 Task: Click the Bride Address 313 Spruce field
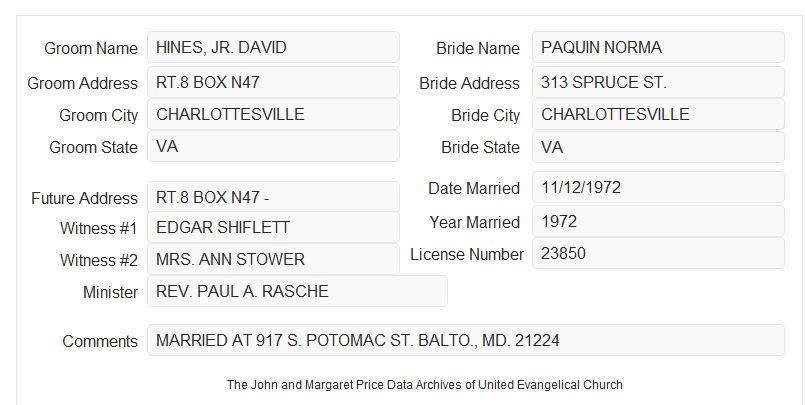coord(658,82)
